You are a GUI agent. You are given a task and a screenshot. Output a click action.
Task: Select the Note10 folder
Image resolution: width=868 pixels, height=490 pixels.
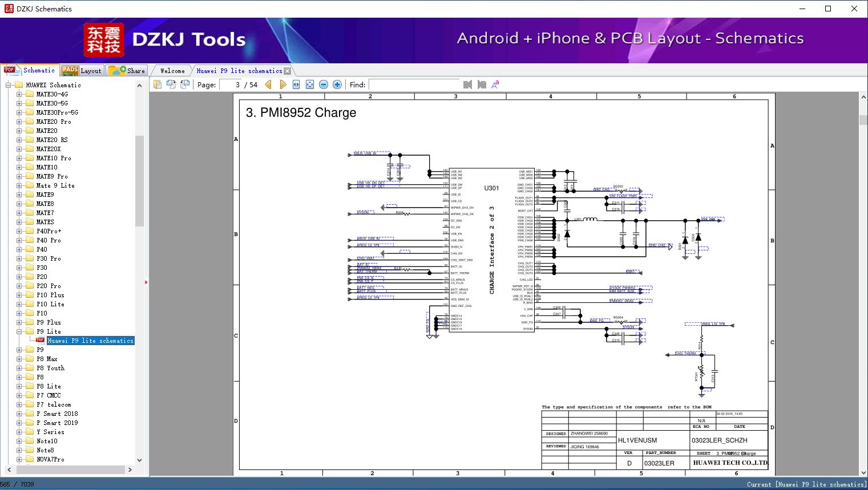point(47,441)
